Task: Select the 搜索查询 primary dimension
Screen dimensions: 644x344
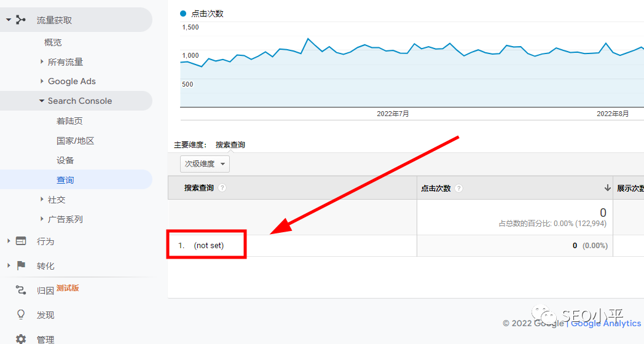Action: point(230,145)
